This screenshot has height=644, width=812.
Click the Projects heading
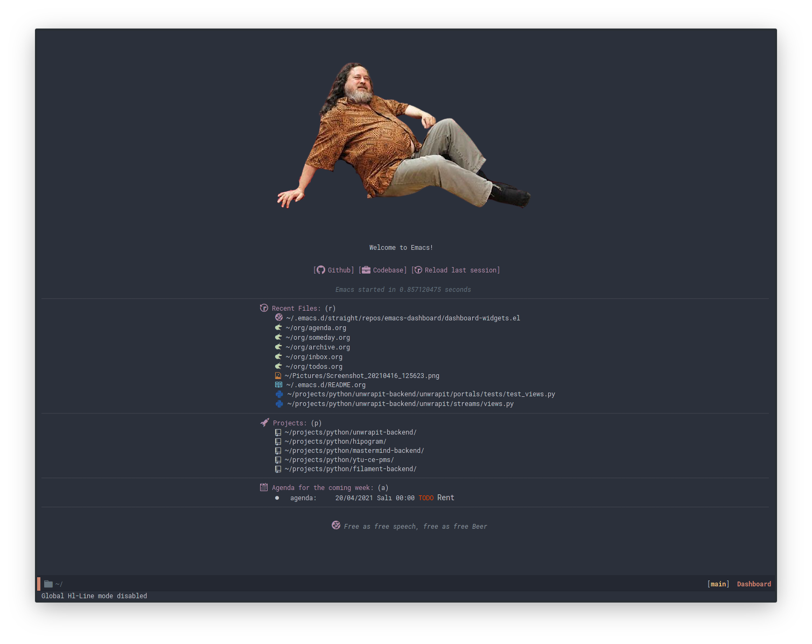click(x=290, y=423)
